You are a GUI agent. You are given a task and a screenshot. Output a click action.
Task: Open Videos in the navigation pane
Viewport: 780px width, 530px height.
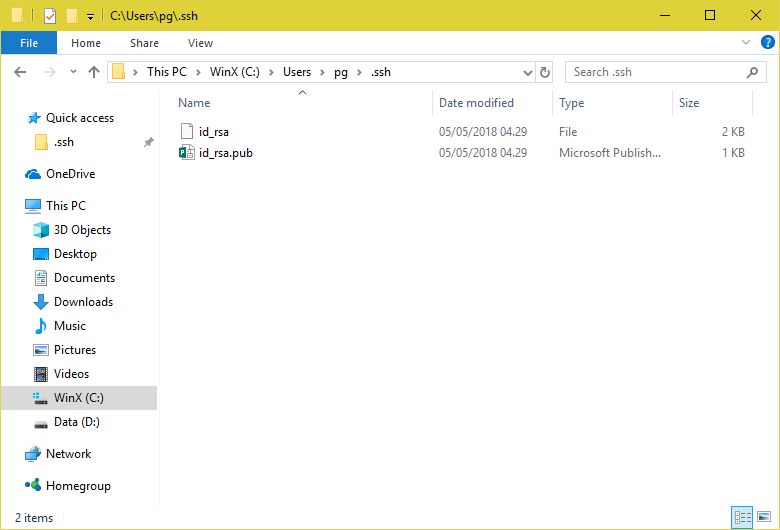point(71,373)
